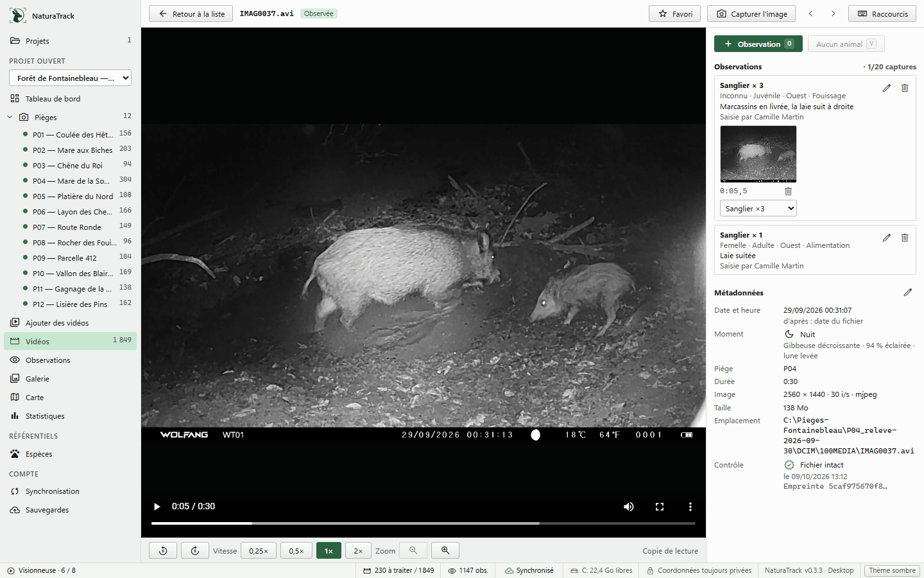Seek on the video progress bar

click(x=424, y=523)
